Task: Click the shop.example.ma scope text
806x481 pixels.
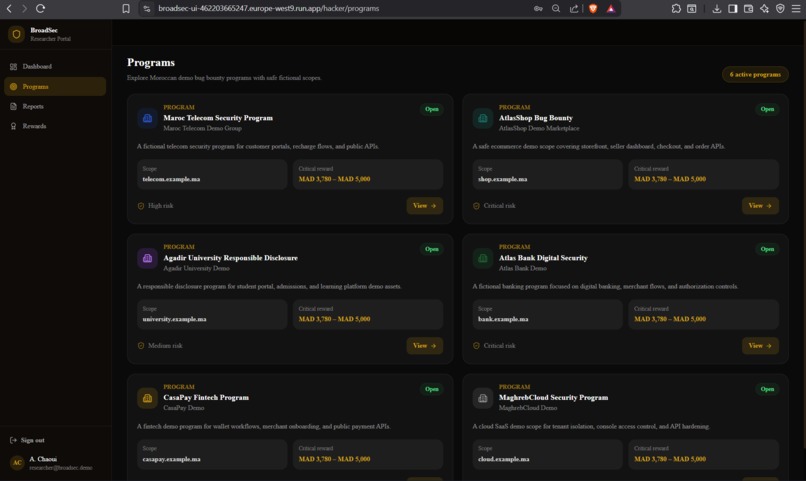Action: (502, 179)
